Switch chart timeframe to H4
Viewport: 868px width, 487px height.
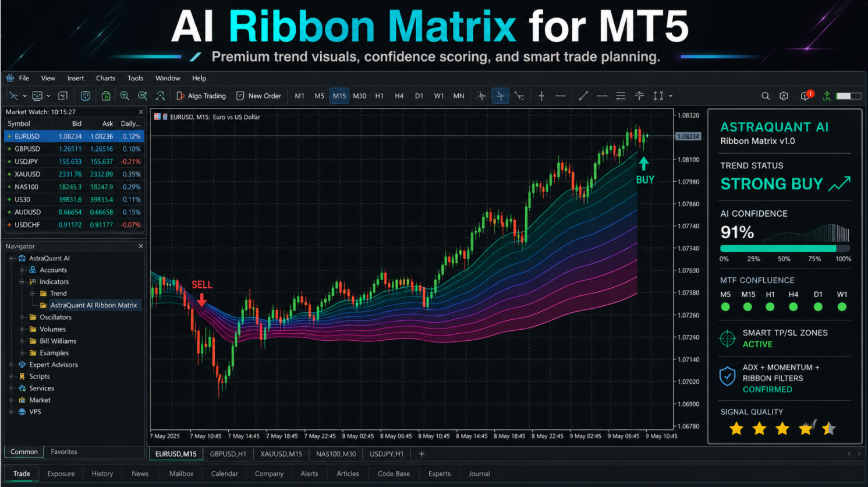point(399,96)
